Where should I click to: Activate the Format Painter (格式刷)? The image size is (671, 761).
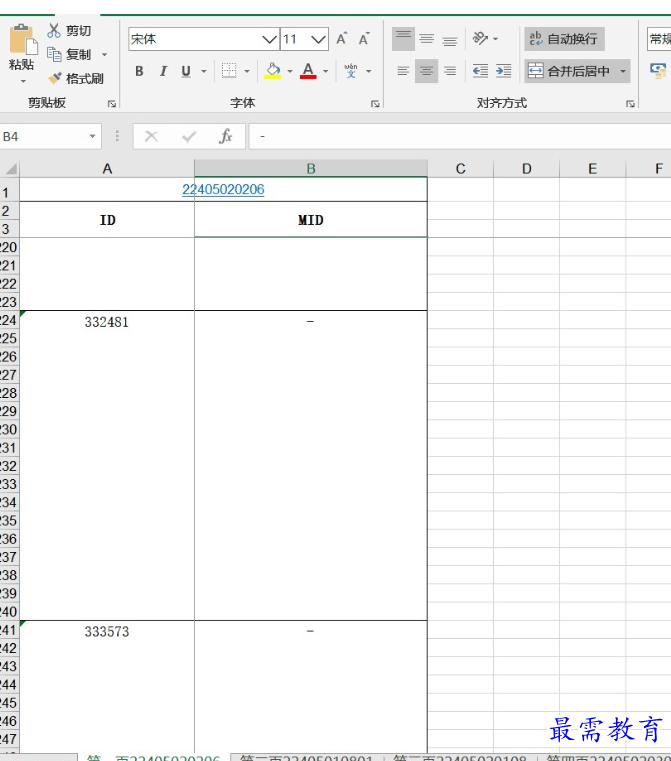76,78
